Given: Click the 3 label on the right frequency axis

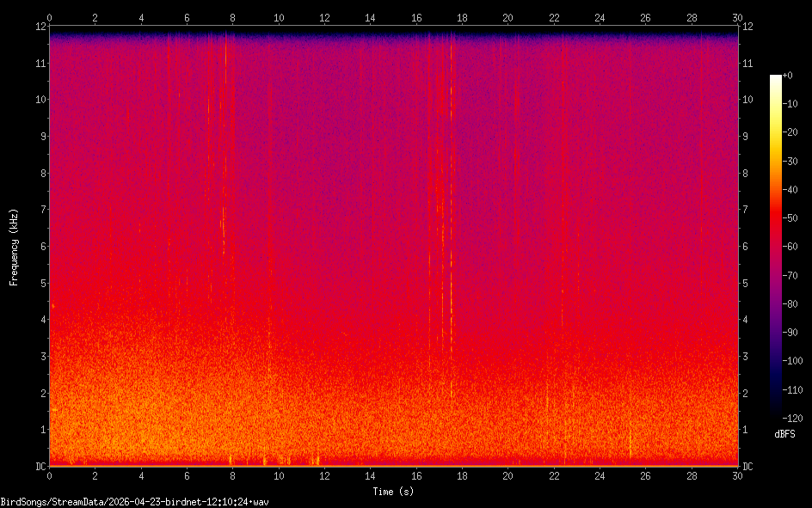Looking at the screenshot, I should tap(746, 357).
